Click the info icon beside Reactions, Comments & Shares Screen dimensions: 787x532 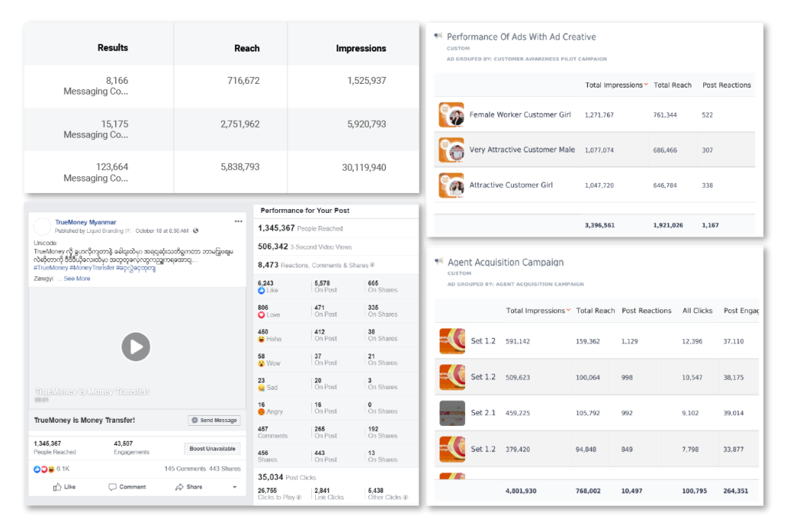coord(372,264)
